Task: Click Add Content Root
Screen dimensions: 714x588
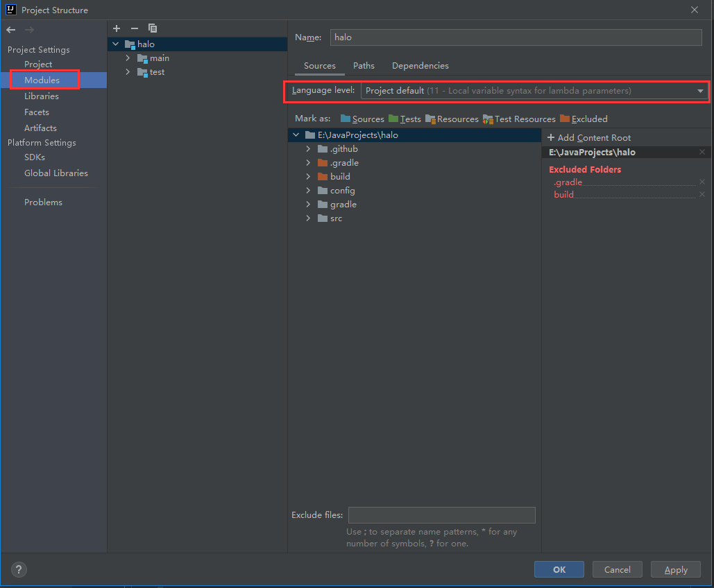Action: pos(589,138)
